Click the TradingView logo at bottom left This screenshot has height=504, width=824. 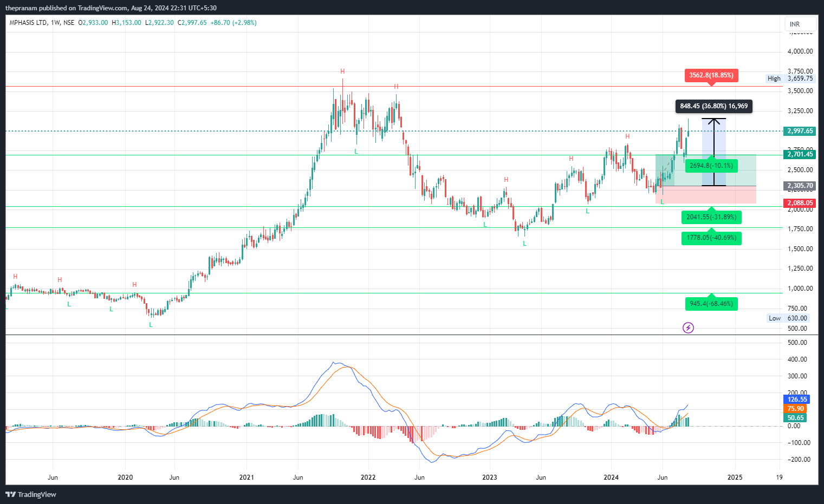pos(31,494)
